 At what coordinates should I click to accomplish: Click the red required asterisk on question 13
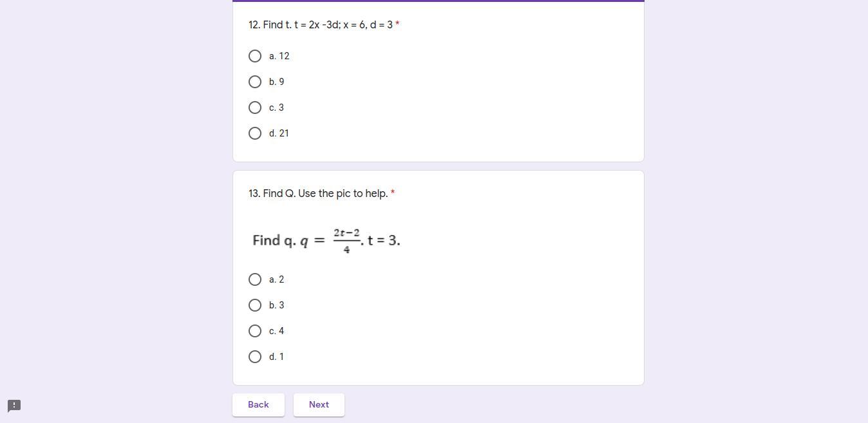coord(393,193)
